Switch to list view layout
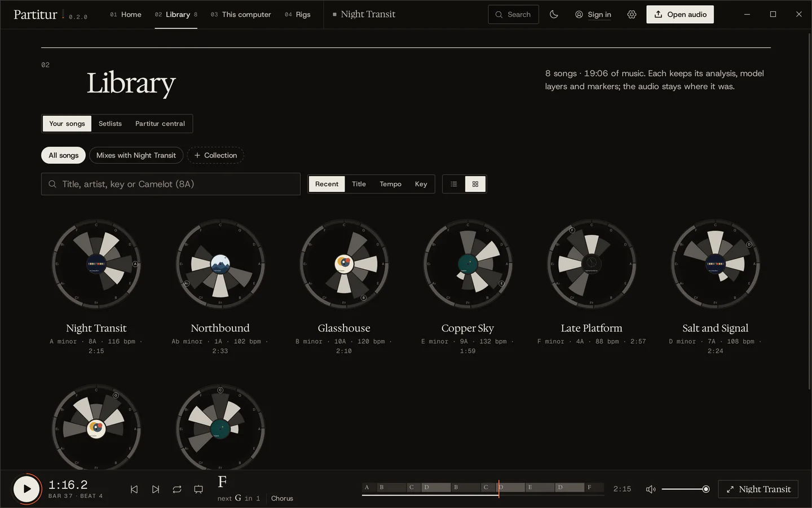Viewport: 812px width, 508px height. coord(454,184)
